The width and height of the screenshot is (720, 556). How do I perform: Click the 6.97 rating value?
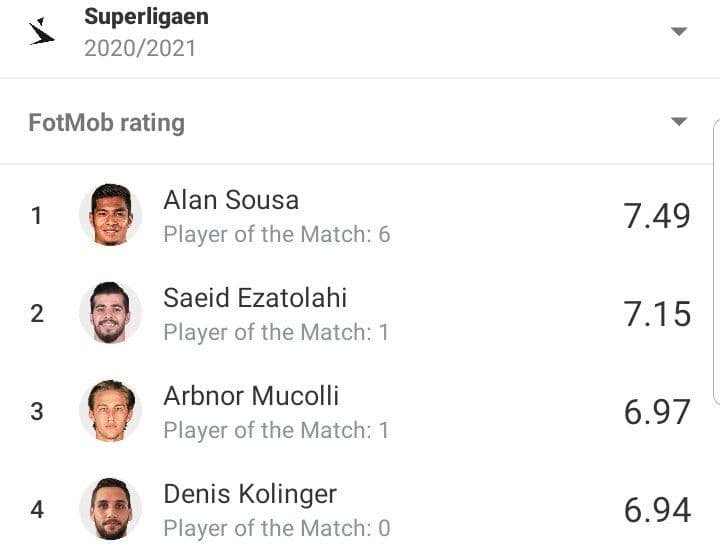tap(657, 412)
